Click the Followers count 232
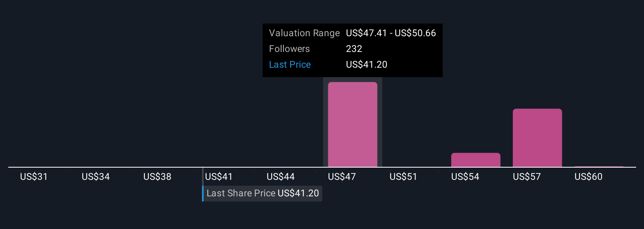Viewport: 644px width, 229px height. [354, 49]
